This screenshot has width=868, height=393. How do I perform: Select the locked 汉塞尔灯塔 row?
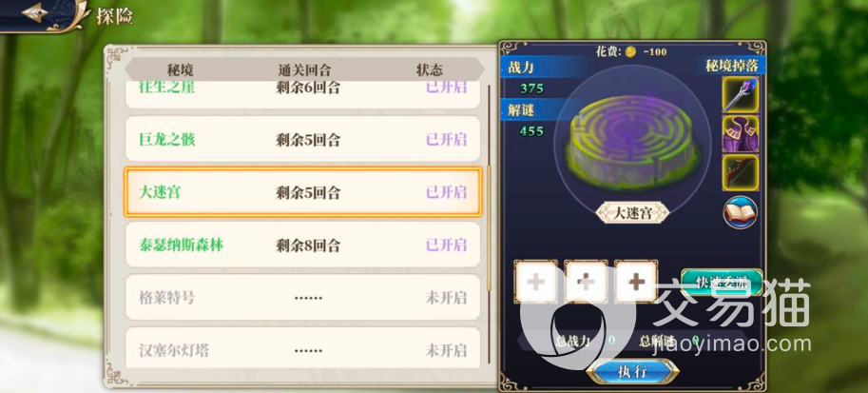303,348
